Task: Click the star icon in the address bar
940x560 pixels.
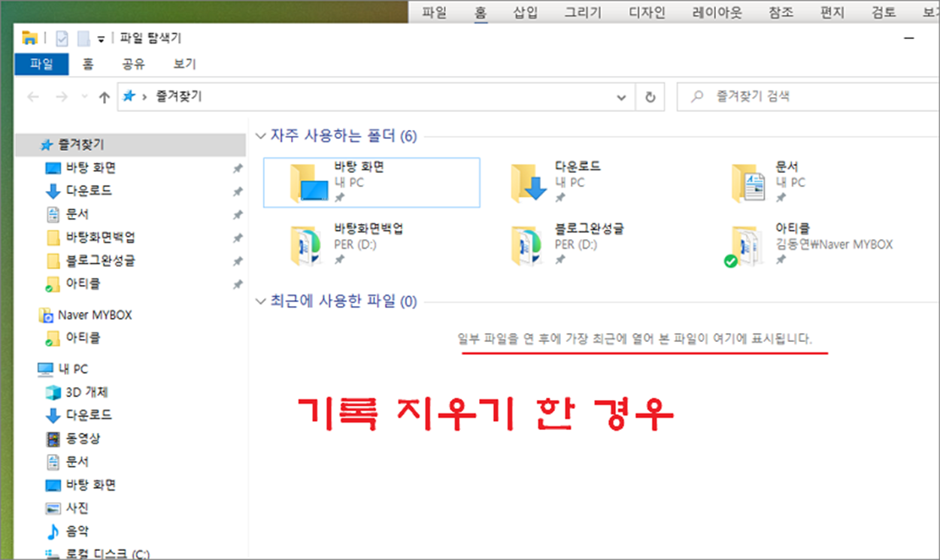Action: tap(129, 96)
